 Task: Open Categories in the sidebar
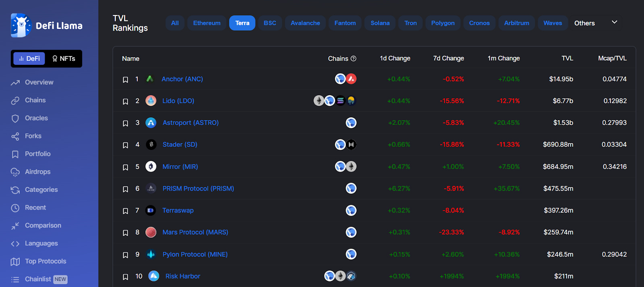[x=34, y=190]
